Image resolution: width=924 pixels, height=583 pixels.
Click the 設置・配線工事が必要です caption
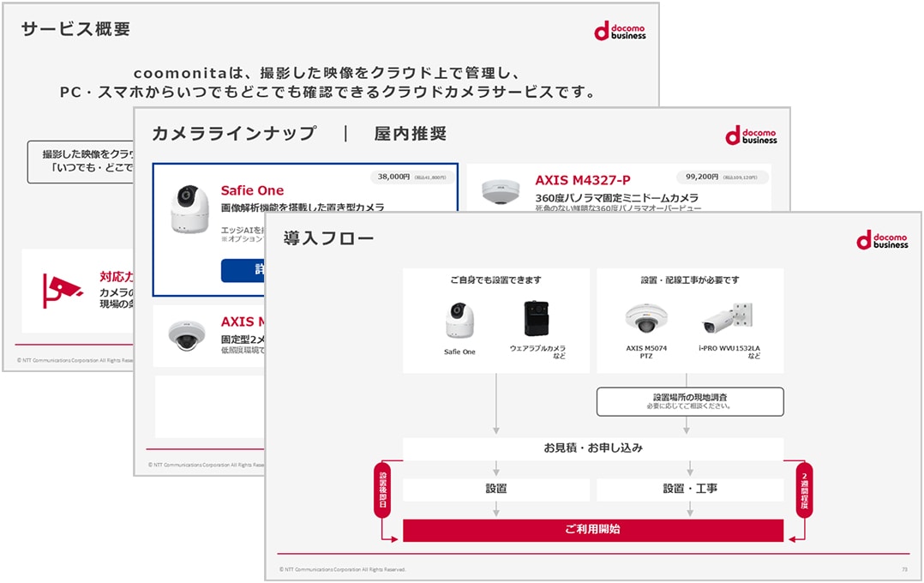click(690, 280)
